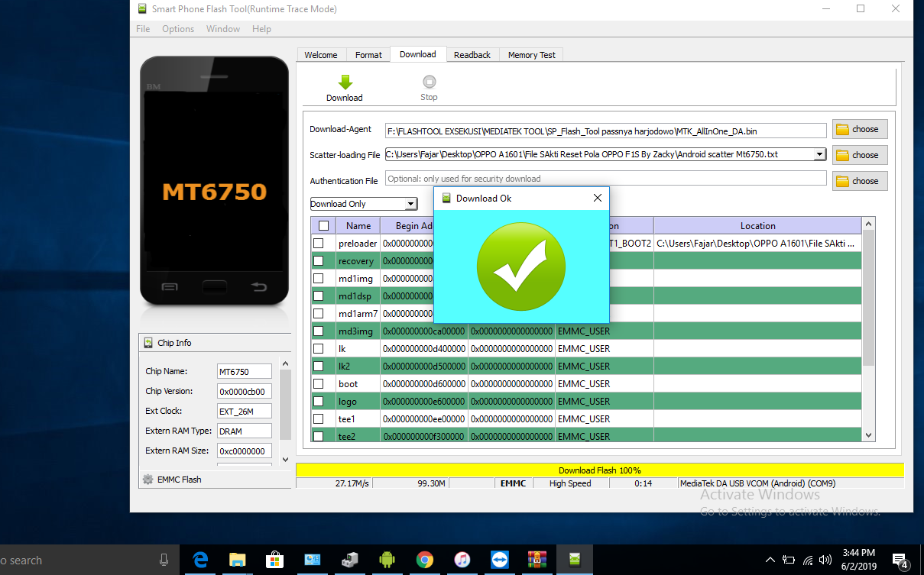Click choose button for Scatter-loading File
Screen dimensions: 924x575
(860, 155)
